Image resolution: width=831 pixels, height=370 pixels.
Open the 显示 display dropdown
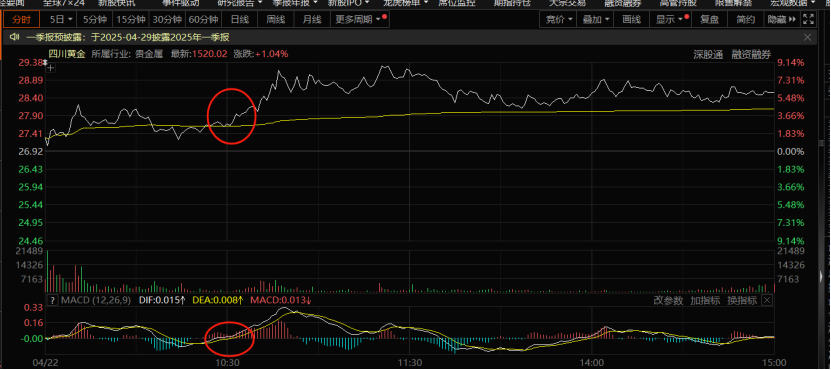tap(670, 20)
